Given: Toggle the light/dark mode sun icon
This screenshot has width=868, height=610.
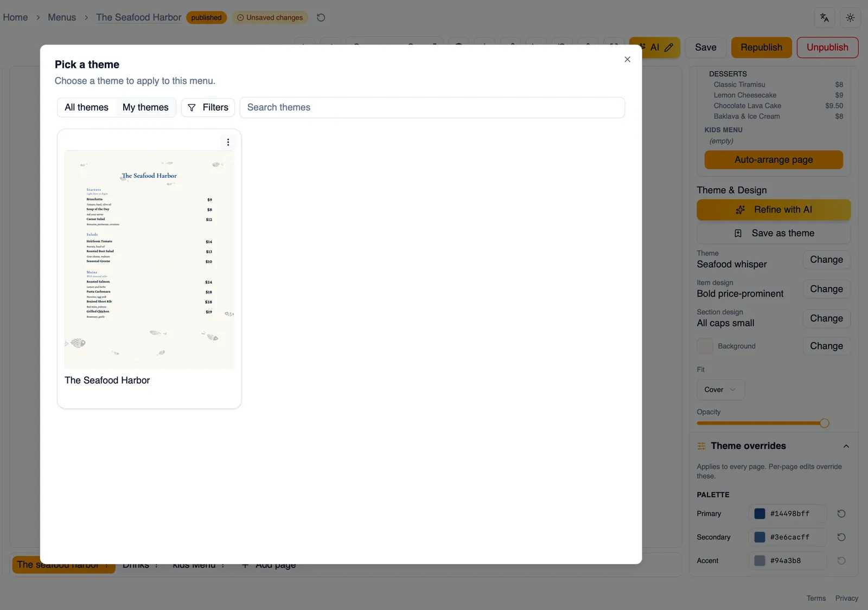Looking at the screenshot, I should tap(850, 17).
